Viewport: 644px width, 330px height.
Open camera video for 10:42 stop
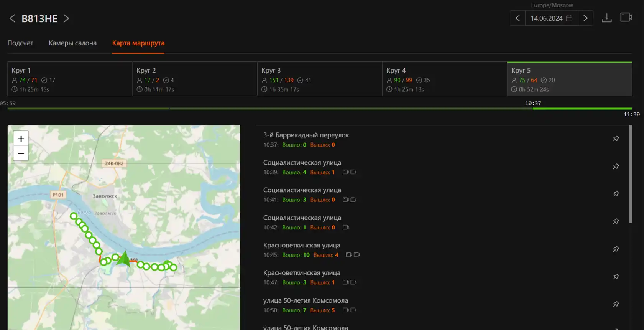345,228
